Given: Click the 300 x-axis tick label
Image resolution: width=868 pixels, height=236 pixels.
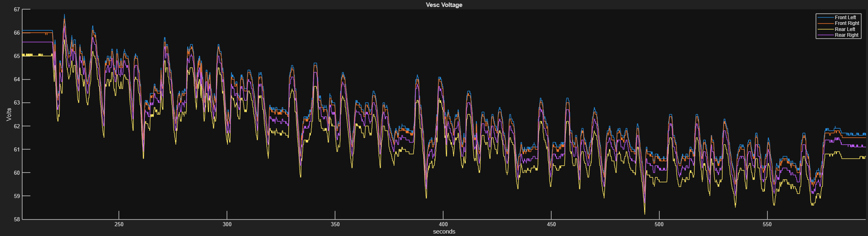Looking at the screenshot, I should tap(227, 224).
